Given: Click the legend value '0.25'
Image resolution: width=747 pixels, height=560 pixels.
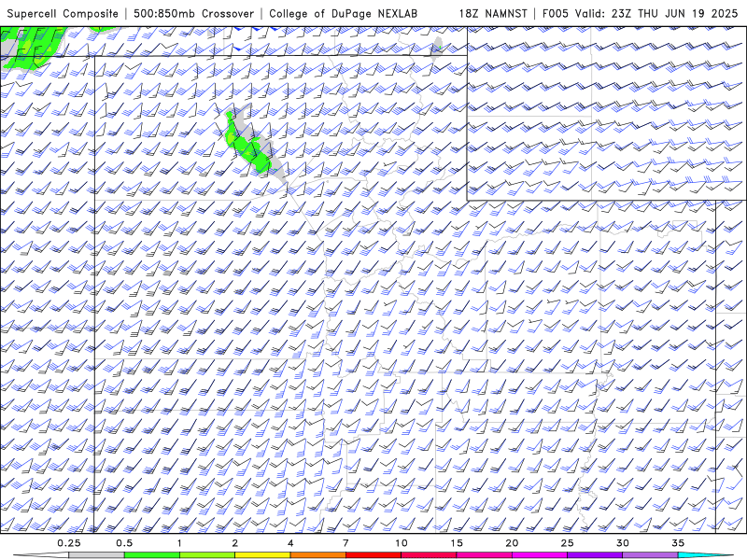Looking at the screenshot, I should (68, 543).
